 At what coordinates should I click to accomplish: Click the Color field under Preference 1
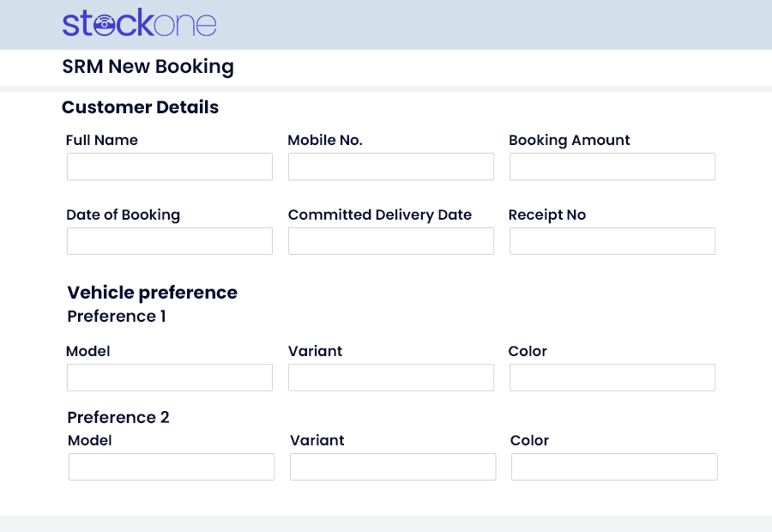(x=612, y=378)
